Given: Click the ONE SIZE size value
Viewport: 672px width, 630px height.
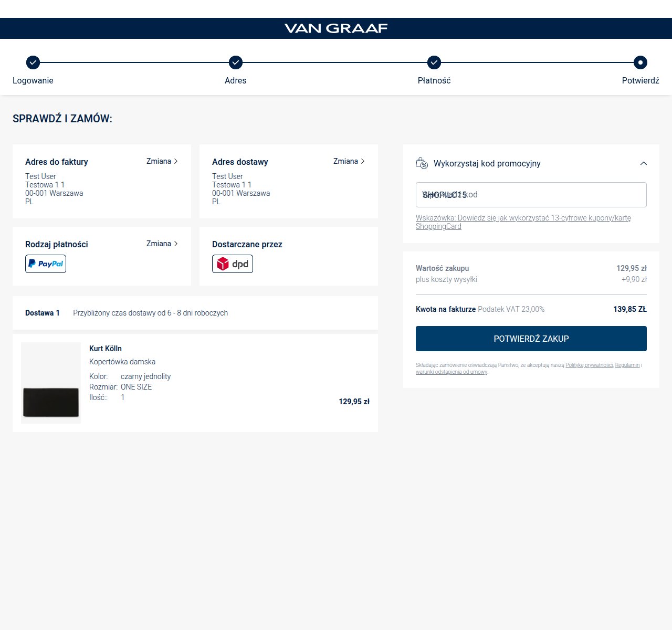Looking at the screenshot, I should click(x=136, y=387).
